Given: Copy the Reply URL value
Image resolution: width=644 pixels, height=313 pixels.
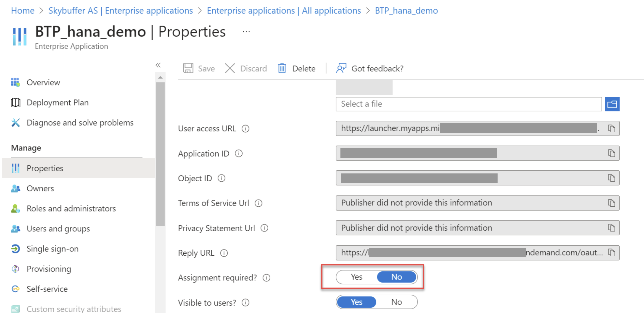Looking at the screenshot, I should (611, 252).
